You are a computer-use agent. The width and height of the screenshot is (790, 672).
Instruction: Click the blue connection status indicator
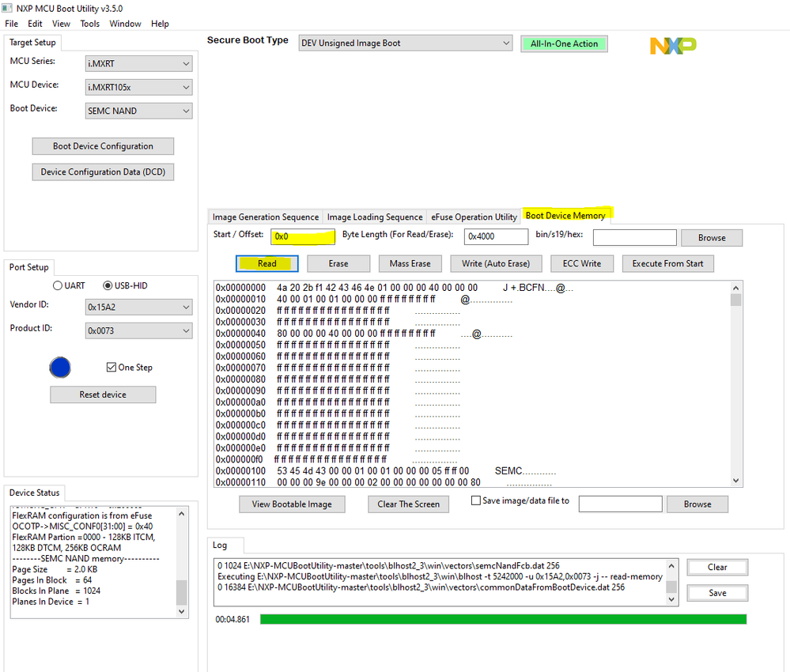click(60, 368)
